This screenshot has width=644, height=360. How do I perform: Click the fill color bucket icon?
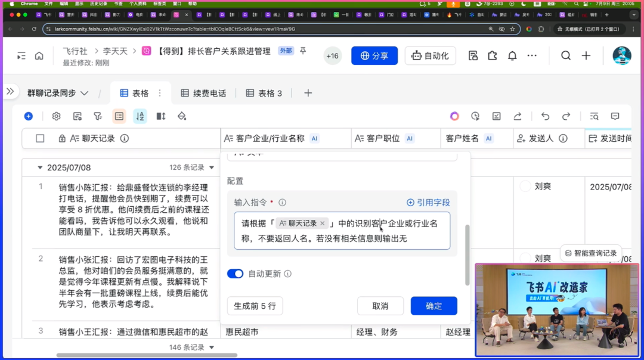click(182, 116)
